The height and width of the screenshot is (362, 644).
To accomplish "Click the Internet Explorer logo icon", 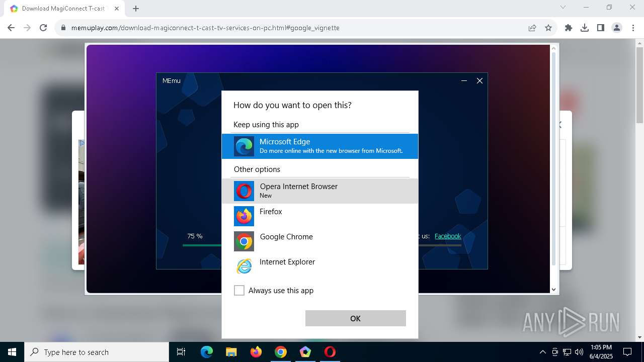I will click(244, 266).
